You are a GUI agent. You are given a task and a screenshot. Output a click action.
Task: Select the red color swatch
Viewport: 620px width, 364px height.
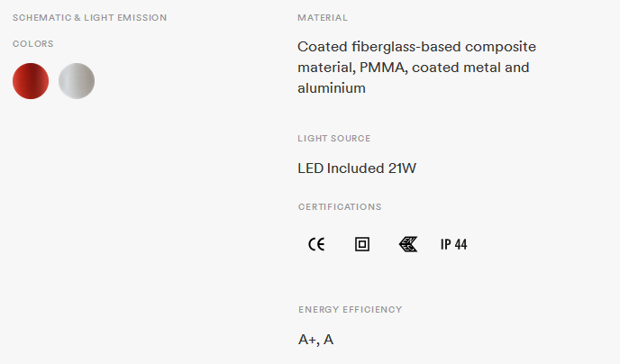pyautogui.click(x=31, y=81)
